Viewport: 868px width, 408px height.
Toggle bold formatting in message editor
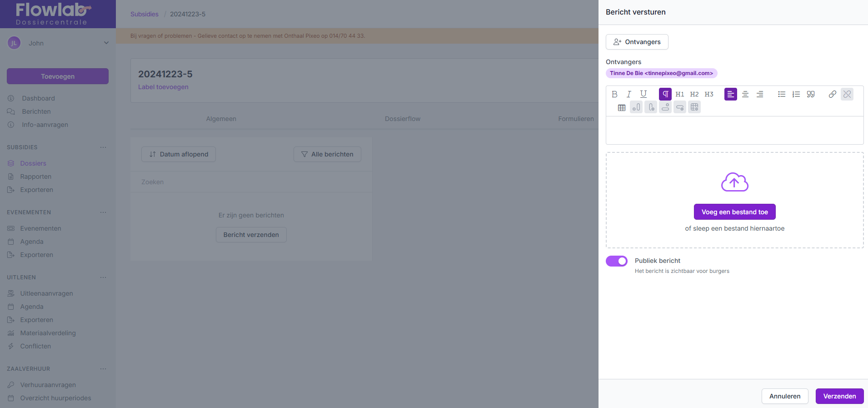614,94
